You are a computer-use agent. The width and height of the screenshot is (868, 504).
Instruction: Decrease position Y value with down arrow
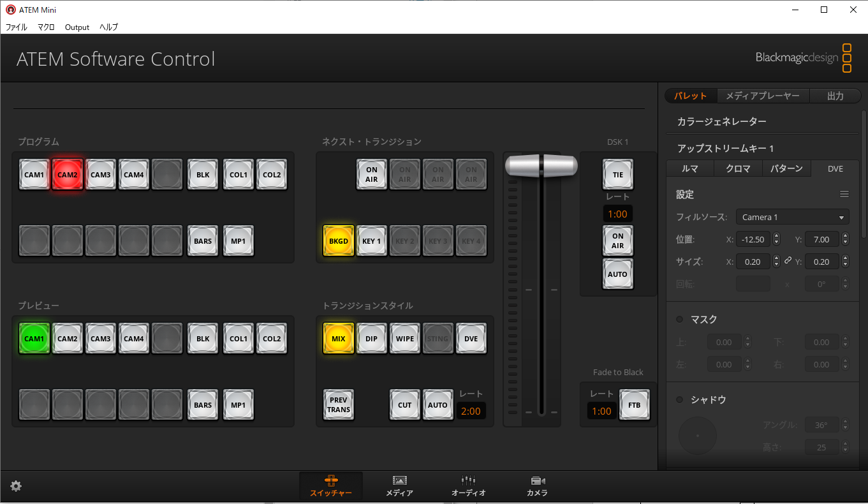845,243
